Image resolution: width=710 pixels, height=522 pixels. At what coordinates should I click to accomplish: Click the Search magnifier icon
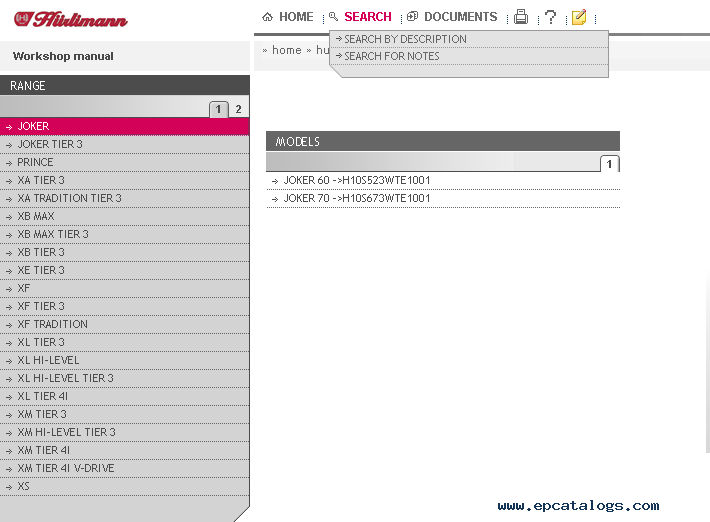point(334,17)
